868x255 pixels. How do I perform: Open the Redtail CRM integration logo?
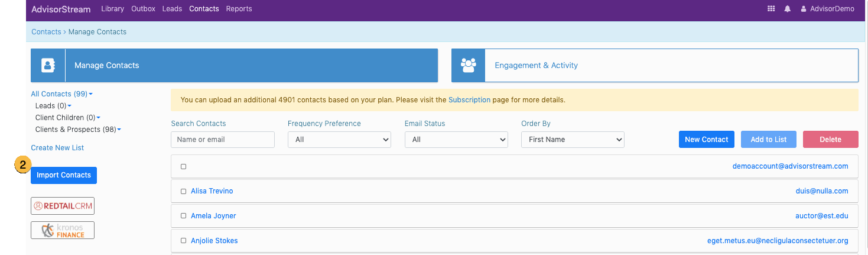pyautogui.click(x=63, y=206)
